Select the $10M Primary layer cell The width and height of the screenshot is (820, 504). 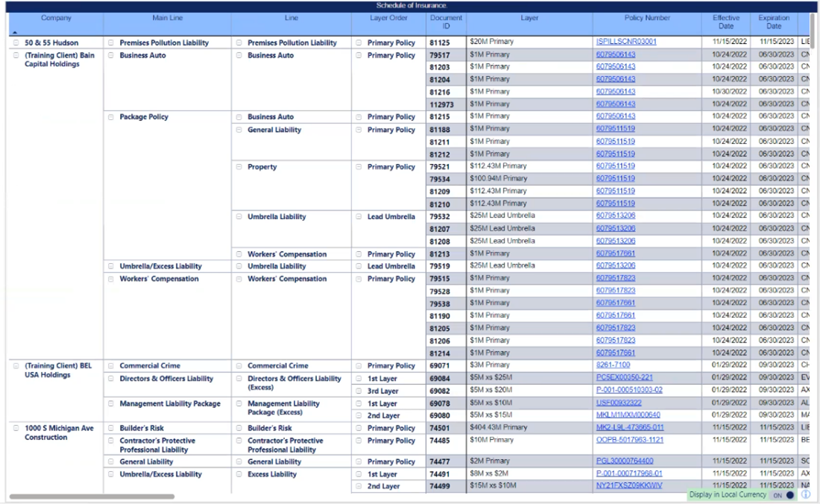click(x=529, y=444)
